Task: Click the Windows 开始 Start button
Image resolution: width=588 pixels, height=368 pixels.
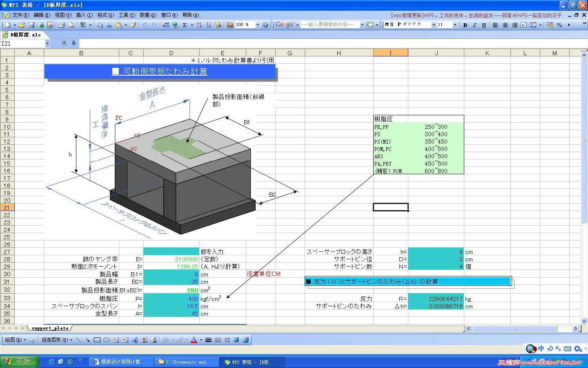Action: coord(20,361)
